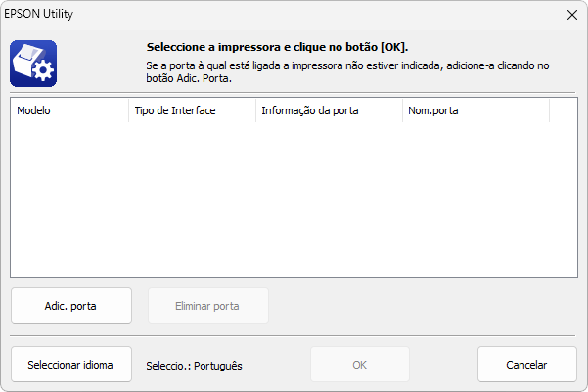Add a port with Adic. porta
This screenshot has width=588, height=392.
coord(71,306)
